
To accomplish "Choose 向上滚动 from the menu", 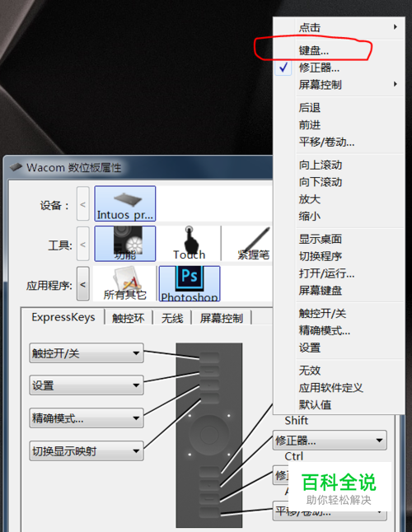I will 339,165.
